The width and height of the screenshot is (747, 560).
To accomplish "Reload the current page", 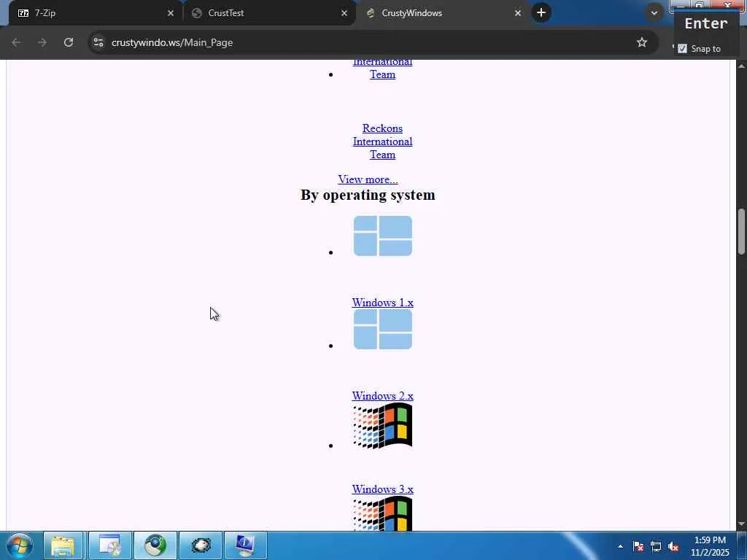I will pyautogui.click(x=69, y=42).
